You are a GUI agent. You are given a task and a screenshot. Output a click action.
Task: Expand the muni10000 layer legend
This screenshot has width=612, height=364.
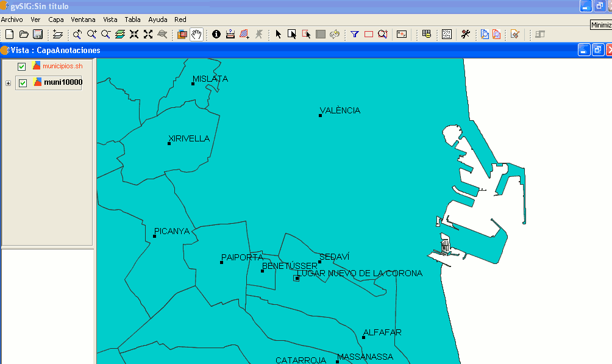click(8, 83)
